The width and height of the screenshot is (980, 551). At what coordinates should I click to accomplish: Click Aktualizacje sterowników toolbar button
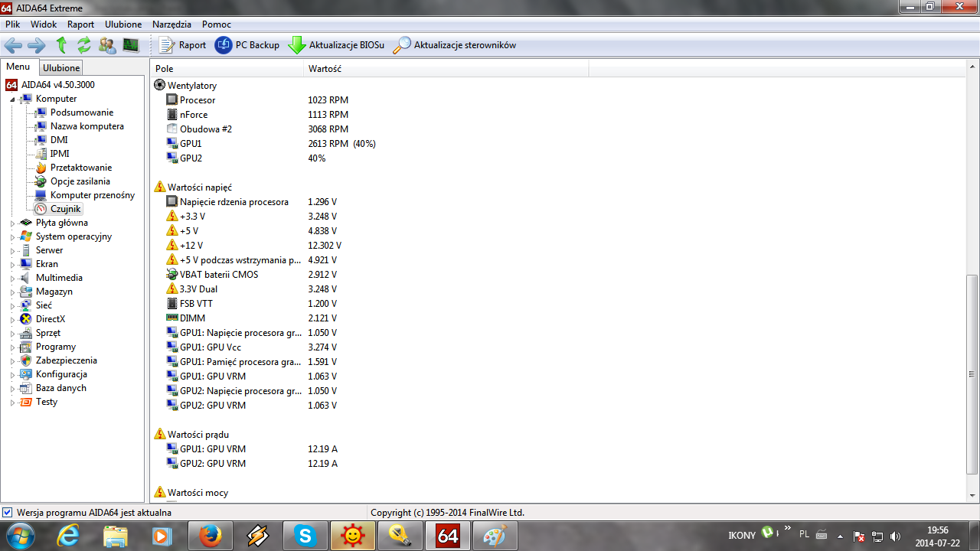(x=455, y=45)
